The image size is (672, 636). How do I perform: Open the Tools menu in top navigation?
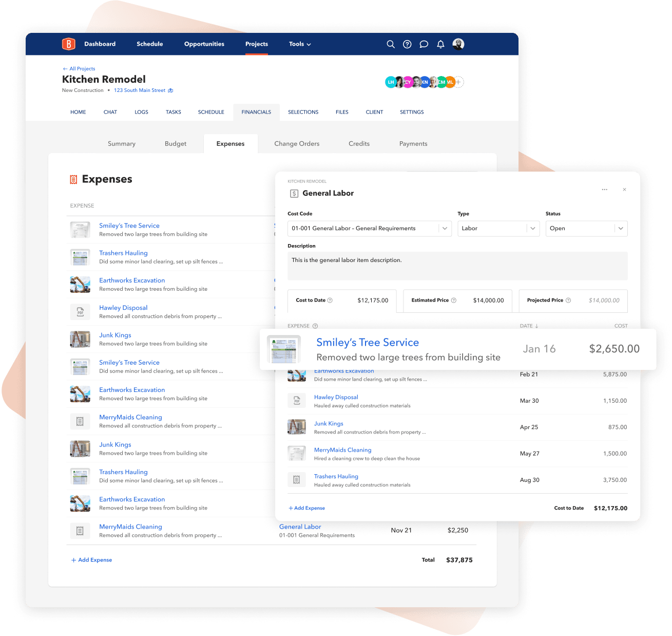pyautogui.click(x=299, y=44)
